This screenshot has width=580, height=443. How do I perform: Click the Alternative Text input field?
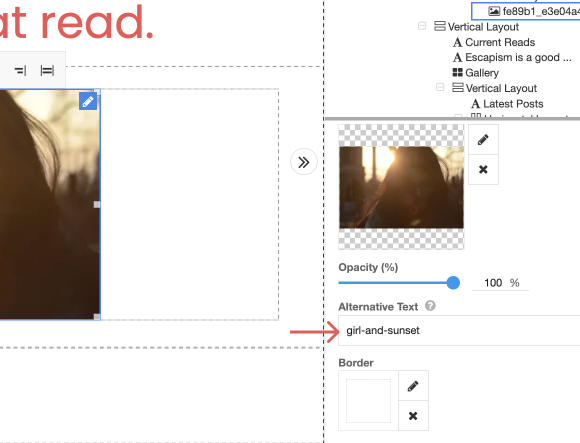click(459, 331)
